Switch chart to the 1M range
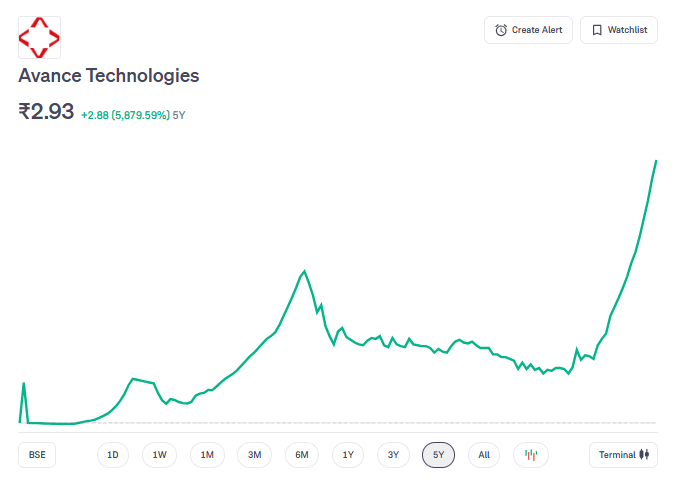This screenshot has width=675, height=481. pyautogui.click(x=207, y=455)
